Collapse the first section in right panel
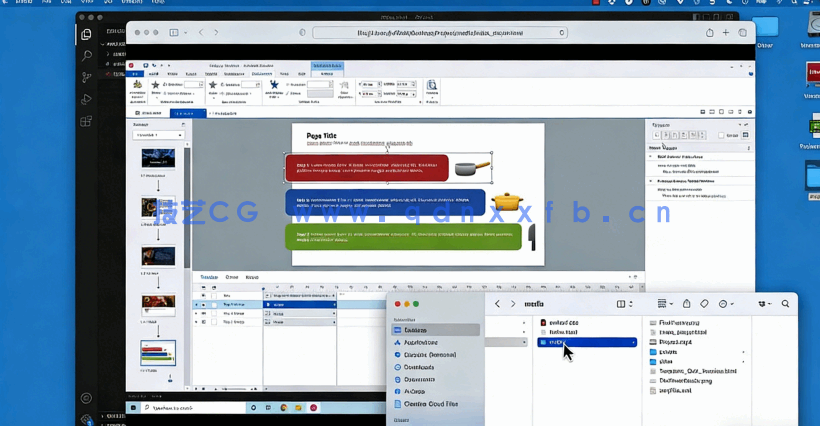This screenshot has height=426, width=820. (x=651, y=157)
